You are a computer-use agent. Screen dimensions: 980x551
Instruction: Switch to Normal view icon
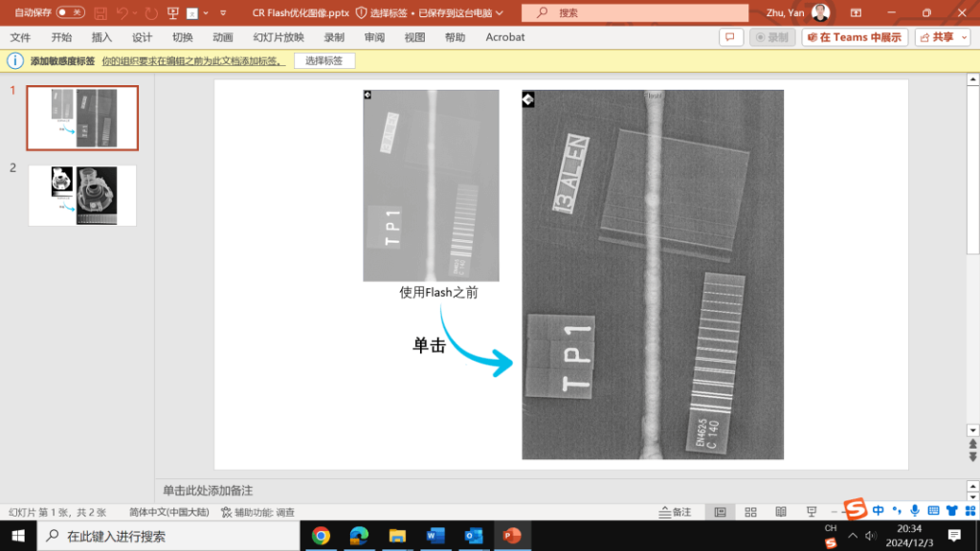pos(720,513)
